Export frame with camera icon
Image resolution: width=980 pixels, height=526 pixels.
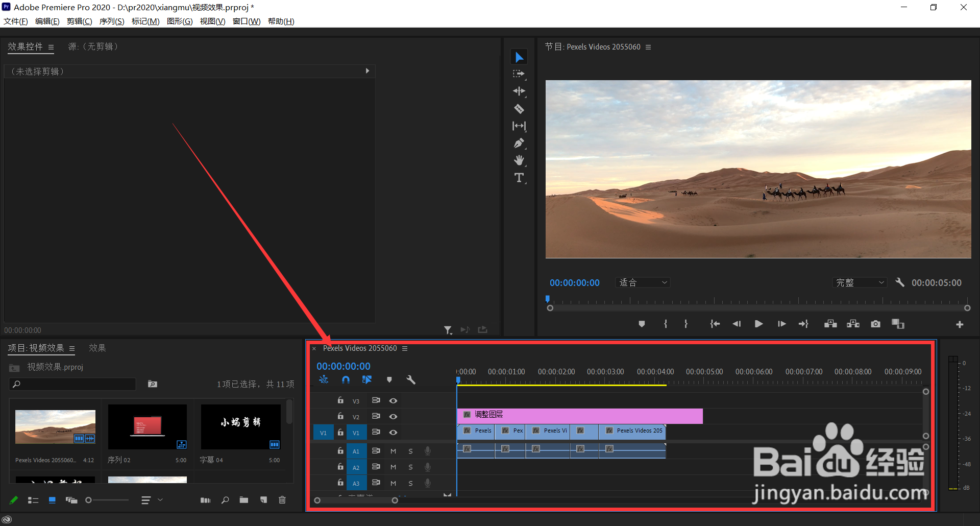coord(875,324)
